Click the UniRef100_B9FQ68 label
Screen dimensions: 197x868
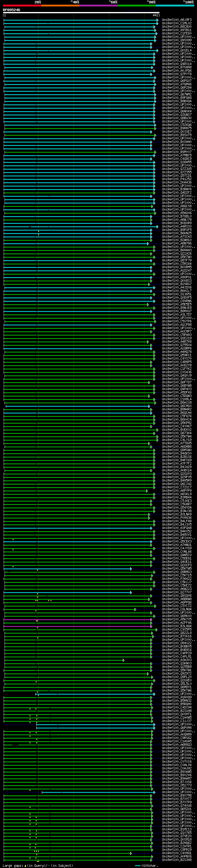[x=177, y=98]
